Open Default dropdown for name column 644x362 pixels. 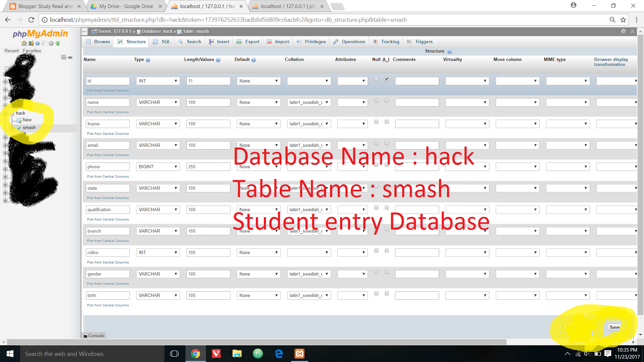[x=258, y=103]
